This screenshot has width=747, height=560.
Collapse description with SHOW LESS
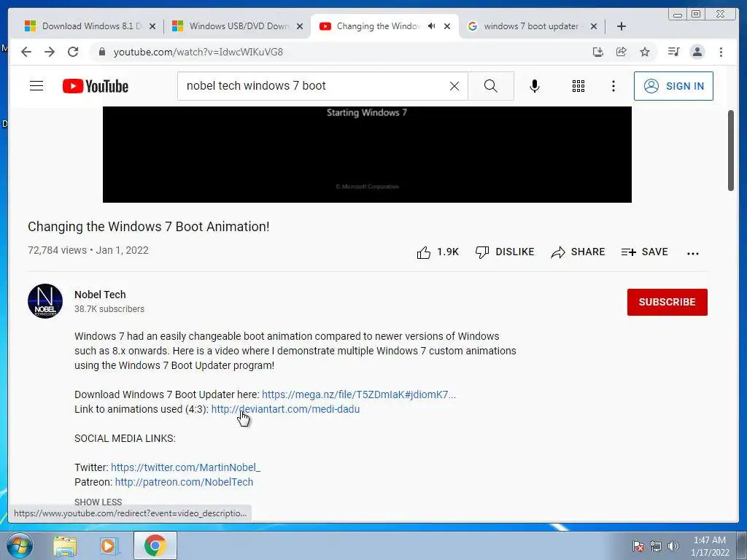[98, 502]
